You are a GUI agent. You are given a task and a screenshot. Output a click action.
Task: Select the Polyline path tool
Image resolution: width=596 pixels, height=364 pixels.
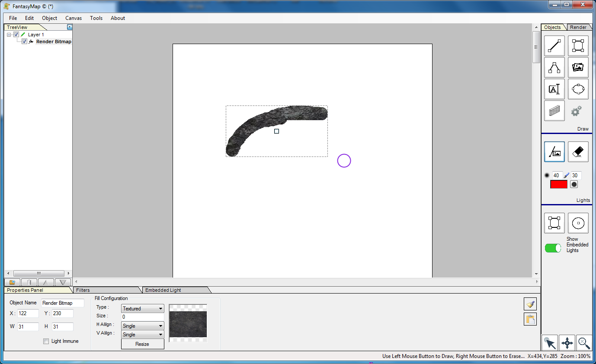point(554,67)
